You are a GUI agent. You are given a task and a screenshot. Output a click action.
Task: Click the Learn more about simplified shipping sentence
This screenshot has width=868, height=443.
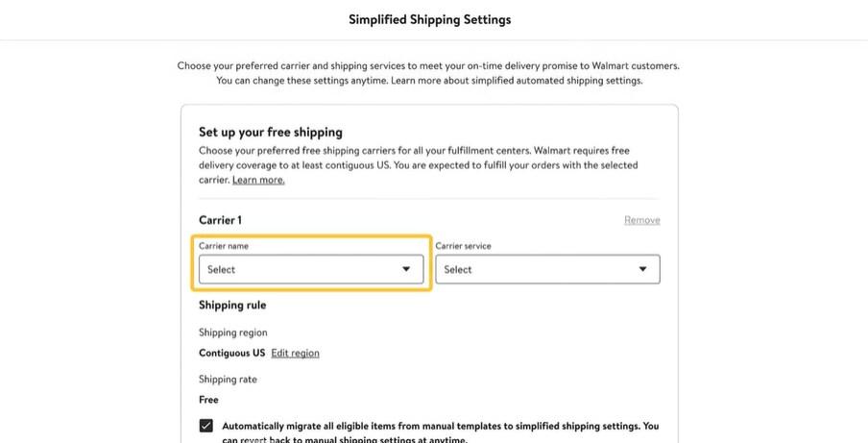tap(517, 81)
